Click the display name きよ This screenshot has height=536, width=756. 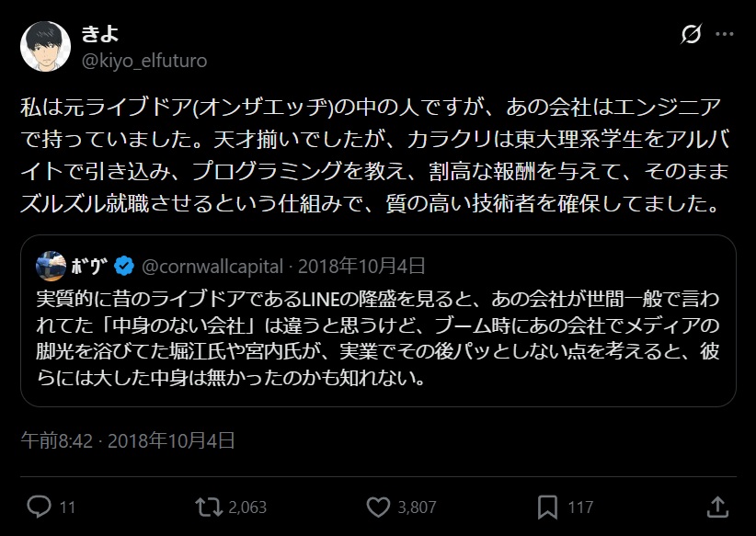point(101,34)
